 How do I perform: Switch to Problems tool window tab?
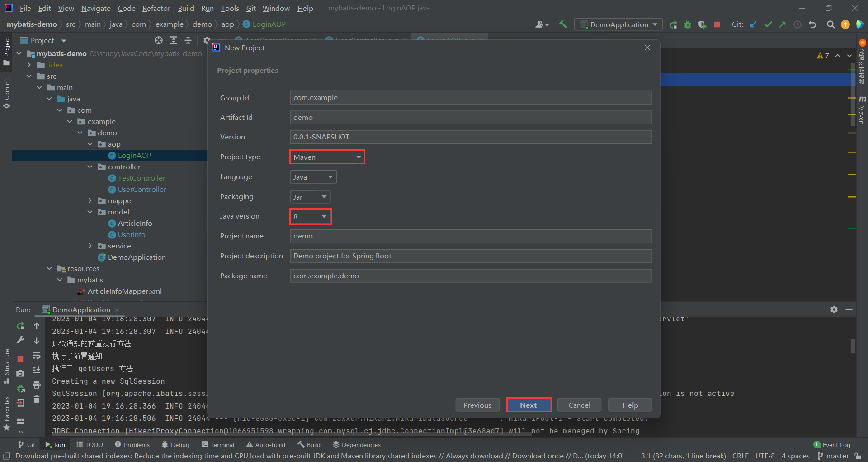132,445
